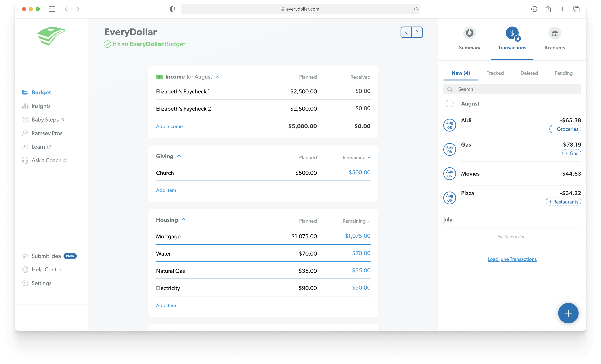Open the Transactions dollar icon

click(512, 33)
